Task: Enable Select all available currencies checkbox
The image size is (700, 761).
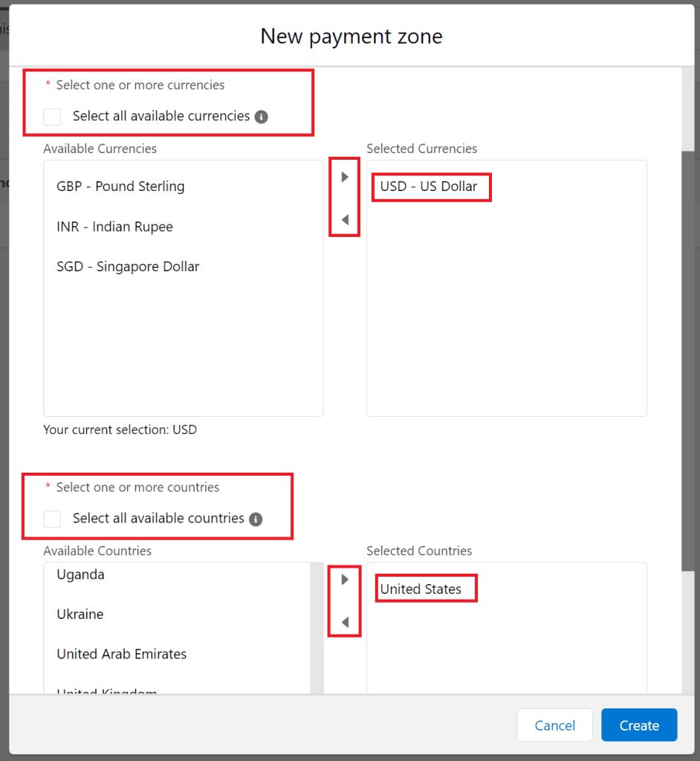Action: pos(52,117)
